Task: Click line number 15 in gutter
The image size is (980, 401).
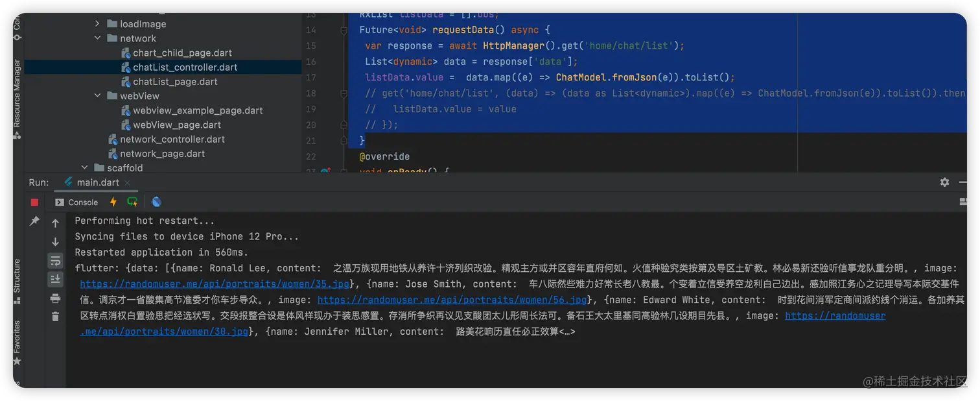Action: point(310,46)
